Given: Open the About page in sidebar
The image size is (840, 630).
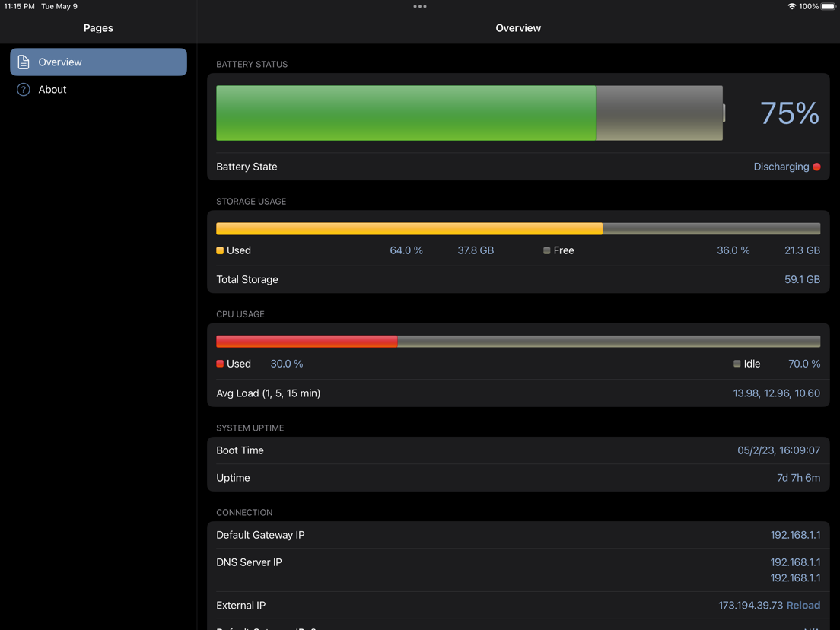Looking at the screenshot, I should click(98, 90).
